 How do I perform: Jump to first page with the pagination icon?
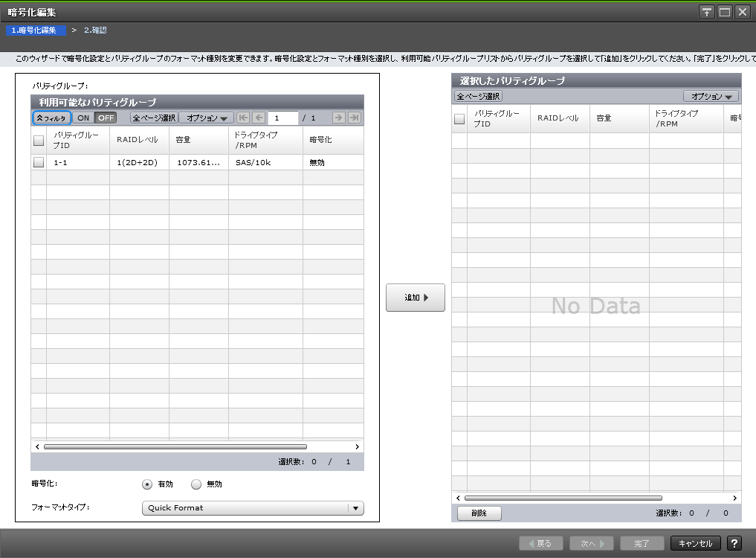click(x=242, y=117)
